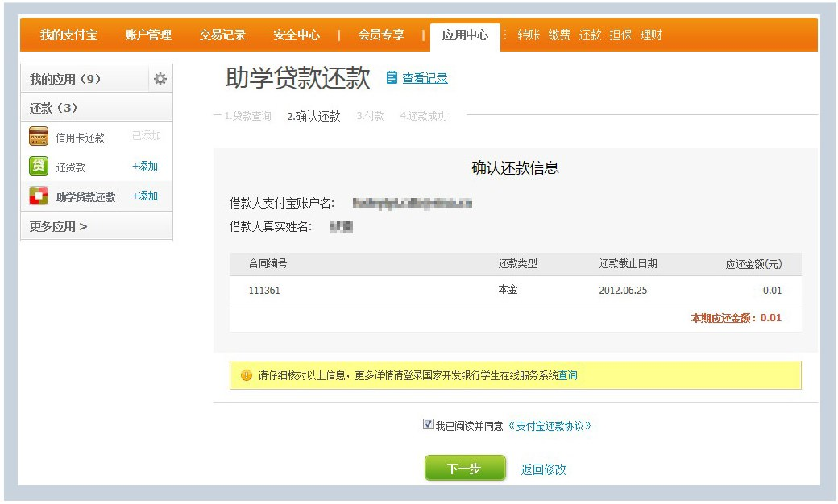Open the 支付宝还款协议 agreement link

click(550, 425)
